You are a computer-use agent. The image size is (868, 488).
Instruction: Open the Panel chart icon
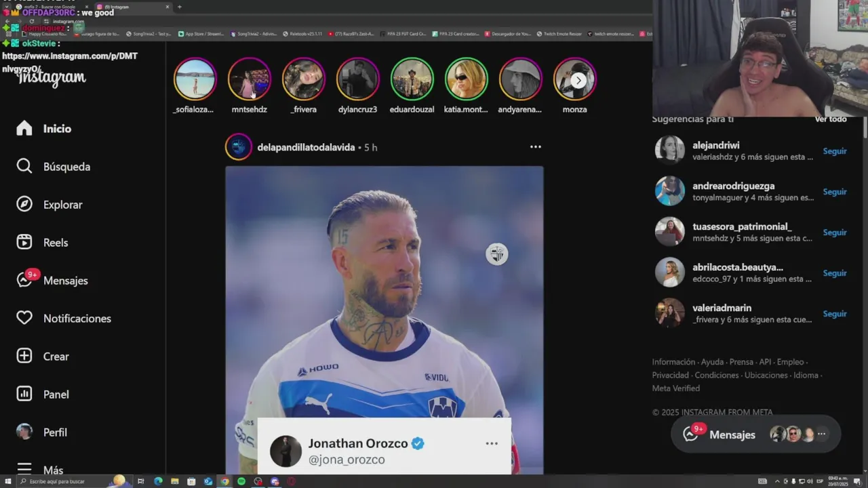pyautogui.click(x=24, y=394)
